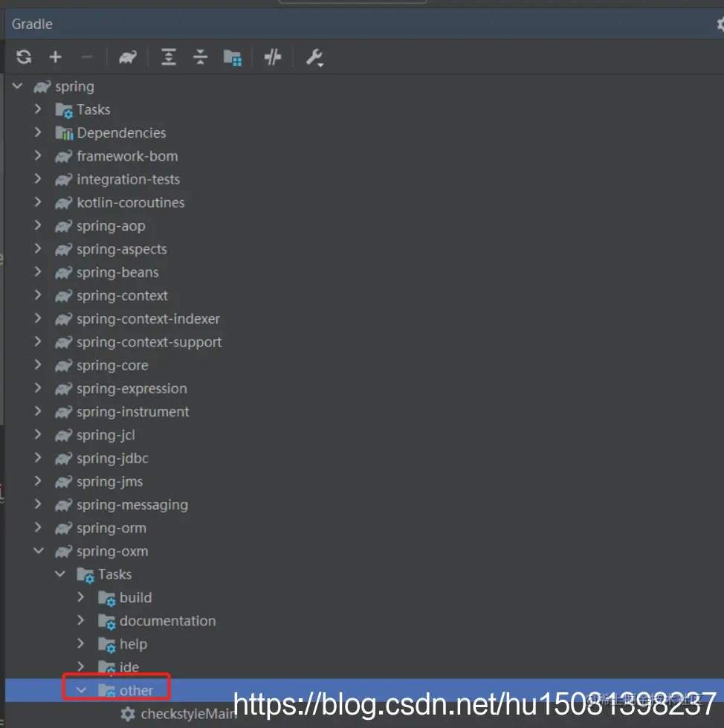Collapse all nodes in Gradle tree
724x728 pixels.
[x=200, y=57]
